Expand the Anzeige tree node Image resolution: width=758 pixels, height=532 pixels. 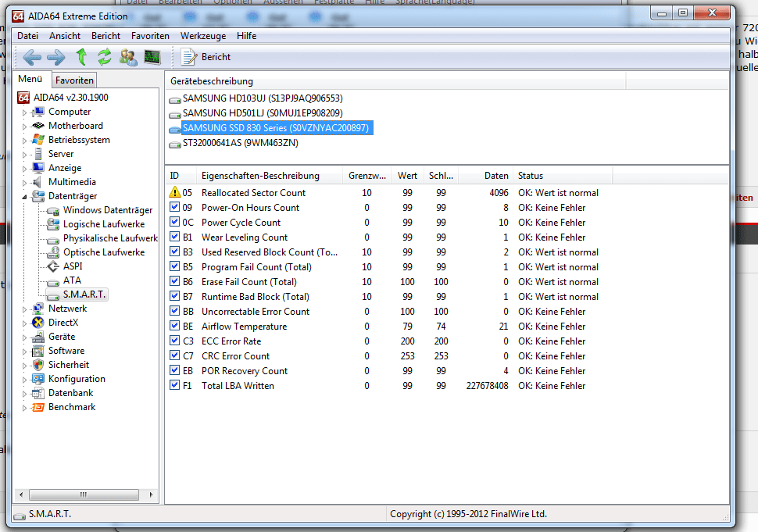(x=24, y=169)
